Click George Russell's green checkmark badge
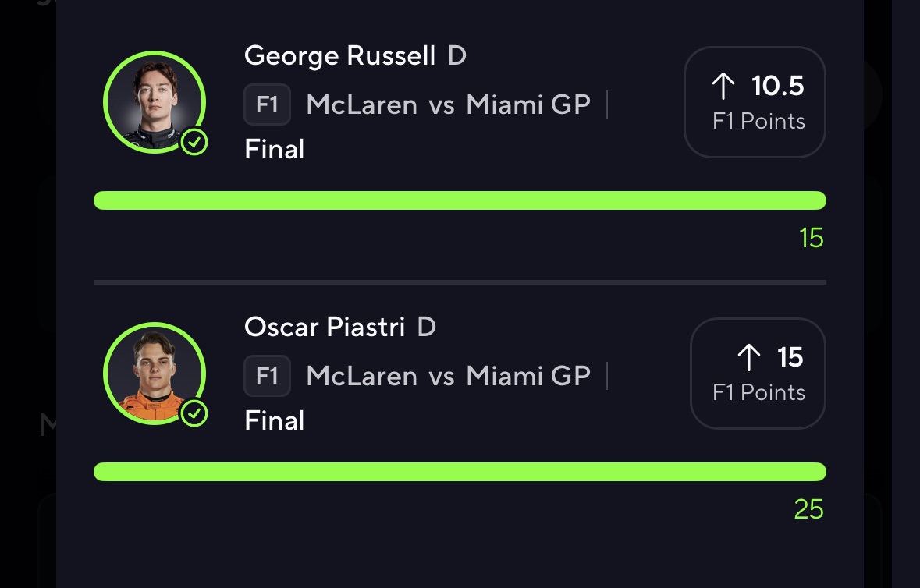Screen dimensions: 920x588 tap(194, 143)
